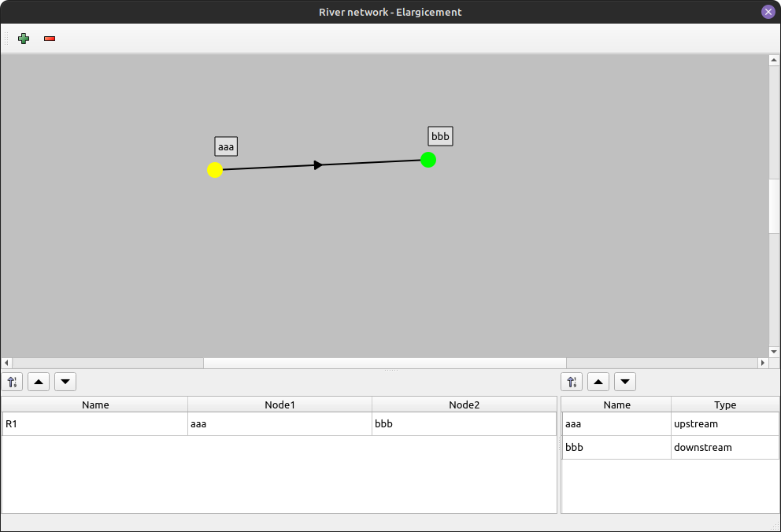
Task: Click the vertical scrollbar handle of the graph
Action: 774,205
